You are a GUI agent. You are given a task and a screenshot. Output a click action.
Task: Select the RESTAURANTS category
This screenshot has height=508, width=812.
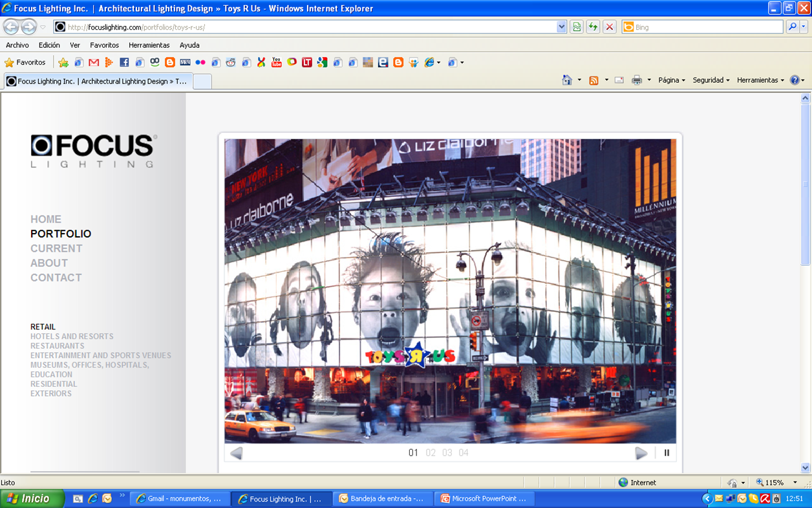click(58, 346)
